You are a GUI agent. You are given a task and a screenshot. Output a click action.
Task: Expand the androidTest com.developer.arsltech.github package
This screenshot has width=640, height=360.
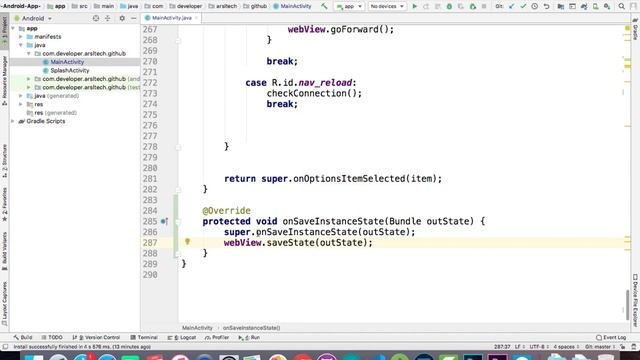29,79
